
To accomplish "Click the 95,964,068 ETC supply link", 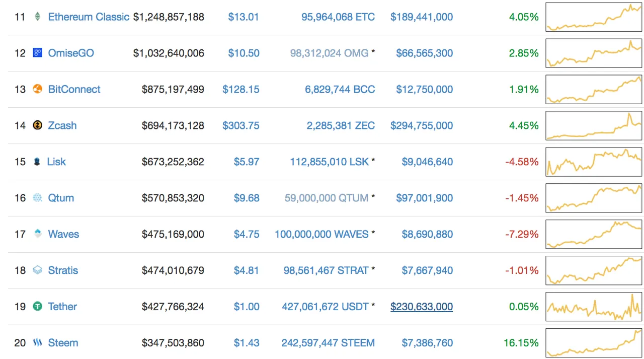I will pyautogui.click(x=338, y=17).
